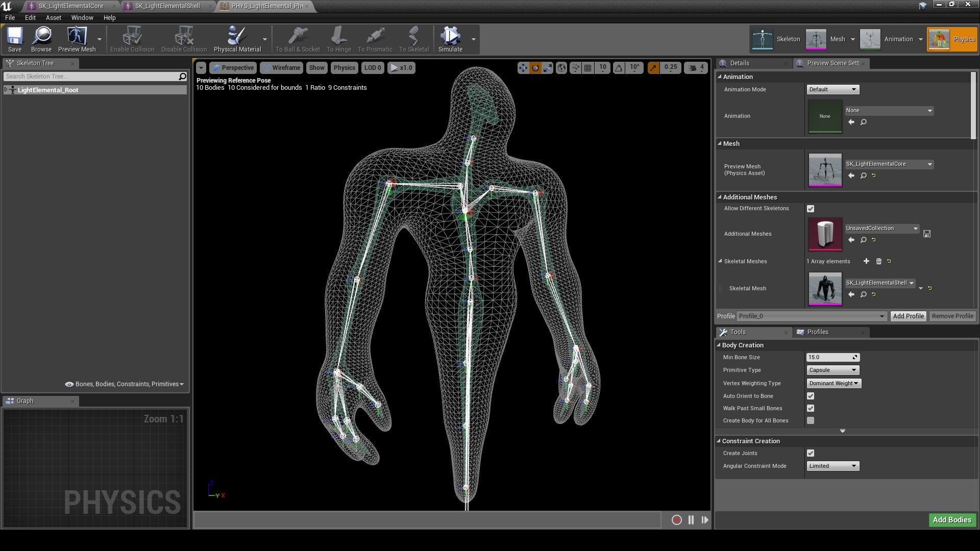The image size is (980, 551).
Task: Delete skeletal meshes array via trash icon
Action: 878,261
